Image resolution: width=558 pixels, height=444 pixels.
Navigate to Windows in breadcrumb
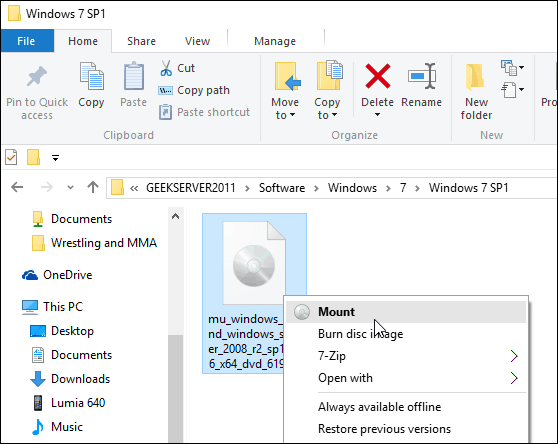click(352, 187)
